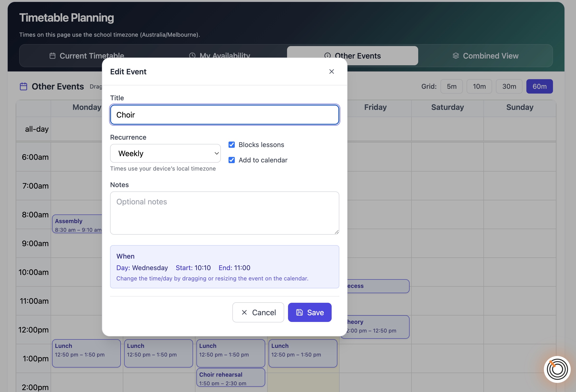The width and height of the screenshot is (576, 392).
Task: Click the Optional notes text area
Action: coord(224,213)
